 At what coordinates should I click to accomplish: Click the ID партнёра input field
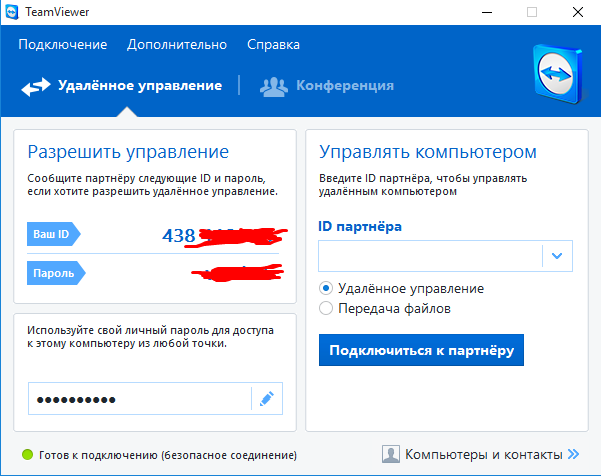click(x=430, y=256)
